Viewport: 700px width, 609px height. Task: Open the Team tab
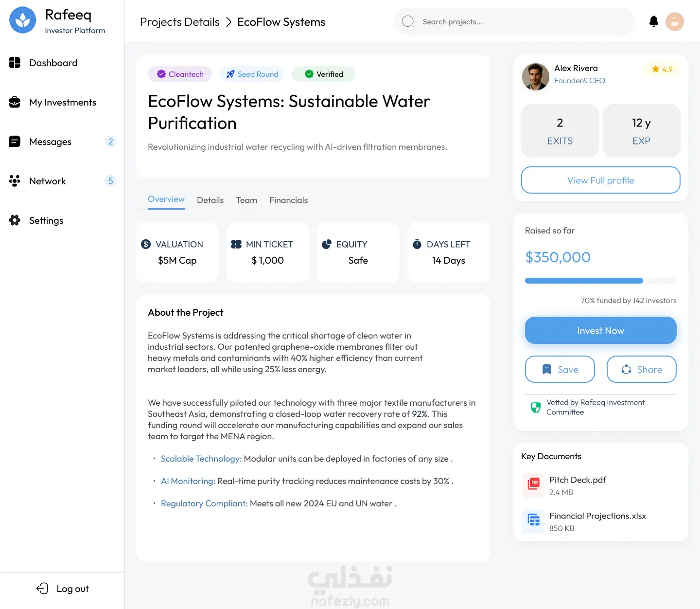(246, 200)
